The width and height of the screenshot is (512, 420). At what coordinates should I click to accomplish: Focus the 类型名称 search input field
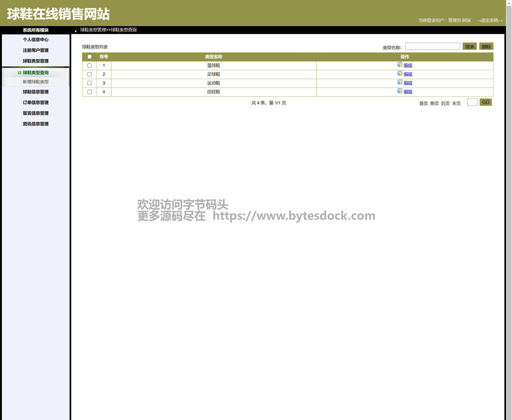(x=432, y=46)
